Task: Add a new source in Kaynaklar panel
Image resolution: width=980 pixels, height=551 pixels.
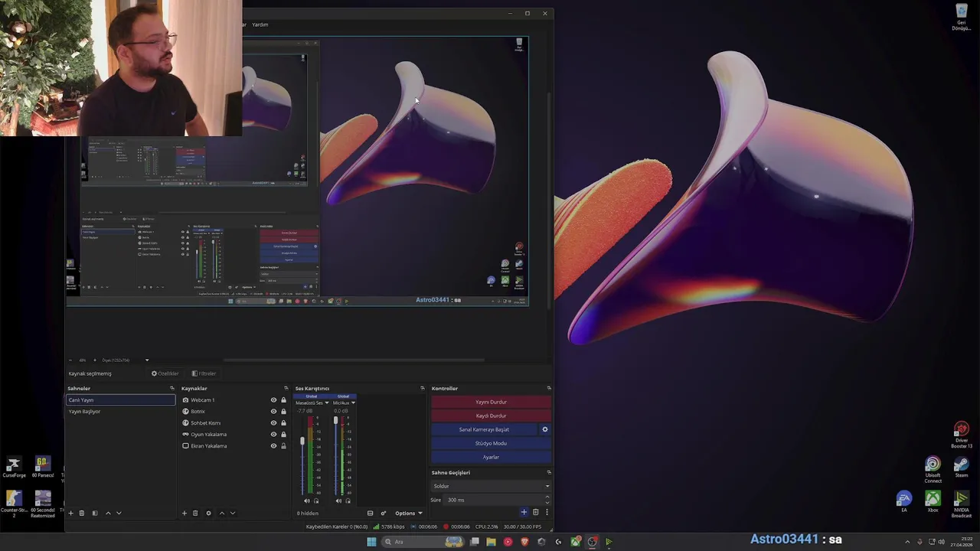Action: (184, 513)
